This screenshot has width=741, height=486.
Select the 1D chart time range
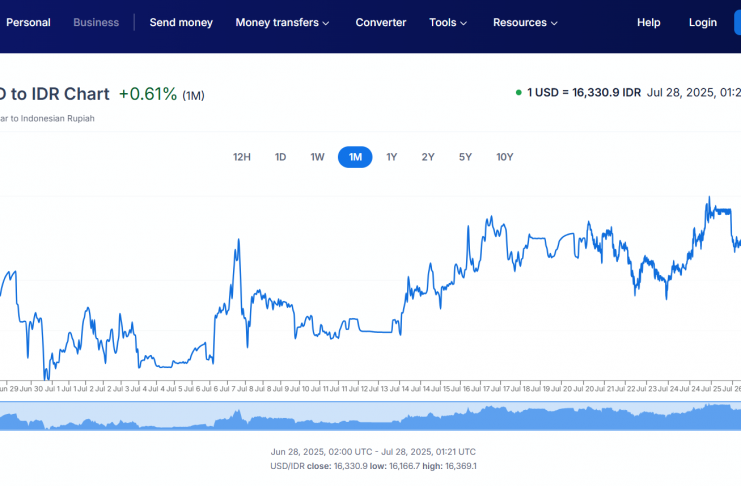(281, 157)
